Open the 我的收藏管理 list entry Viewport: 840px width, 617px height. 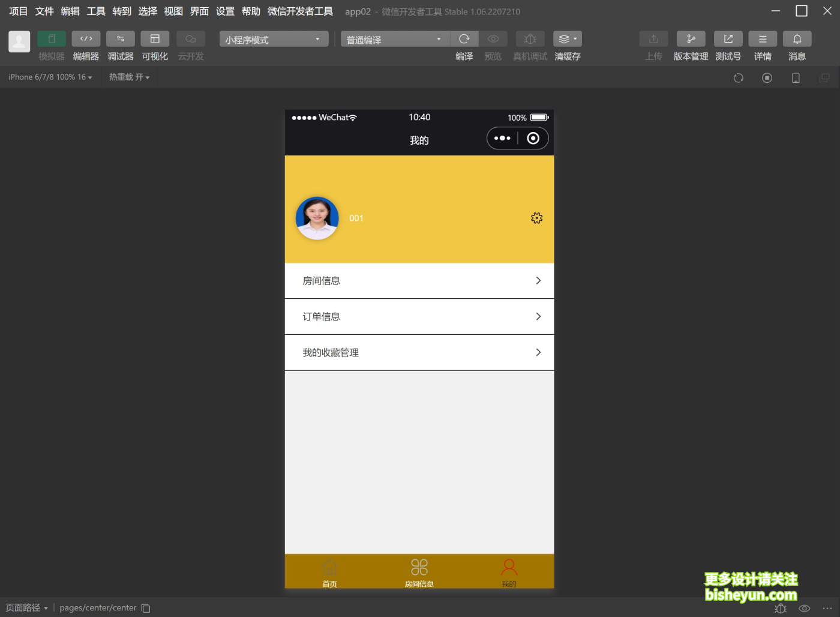(419, 353)
